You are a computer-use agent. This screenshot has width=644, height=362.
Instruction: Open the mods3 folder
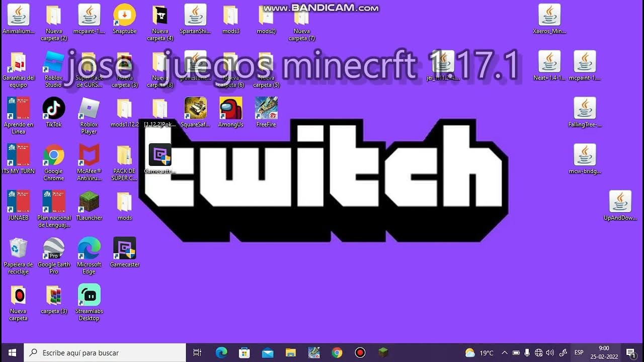[230, 15]
